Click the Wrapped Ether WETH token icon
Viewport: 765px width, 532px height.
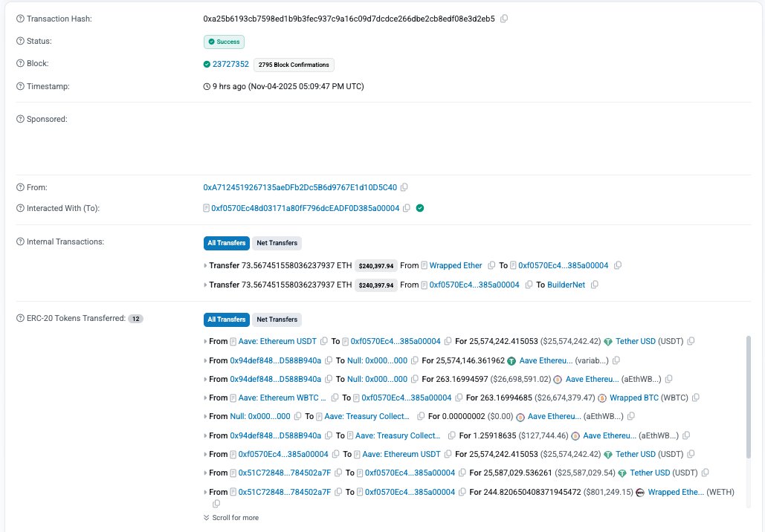pos(640,493)
